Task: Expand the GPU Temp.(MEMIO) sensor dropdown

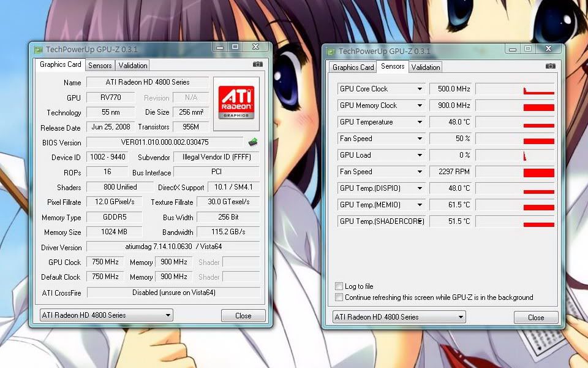Action: tap(420, 205)
